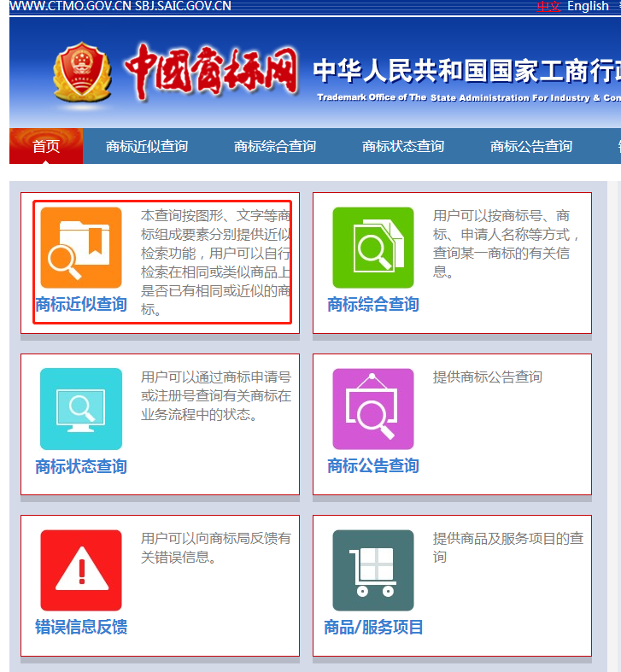Open the 错误信息反馈 title link
The height and width of the screenshot is (672, 621).
pos(81,628)
